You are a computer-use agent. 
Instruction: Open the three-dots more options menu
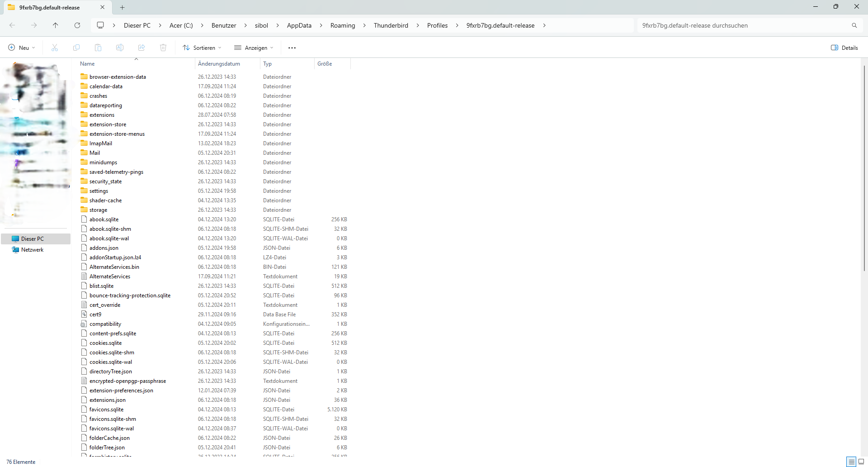point(292,48)
